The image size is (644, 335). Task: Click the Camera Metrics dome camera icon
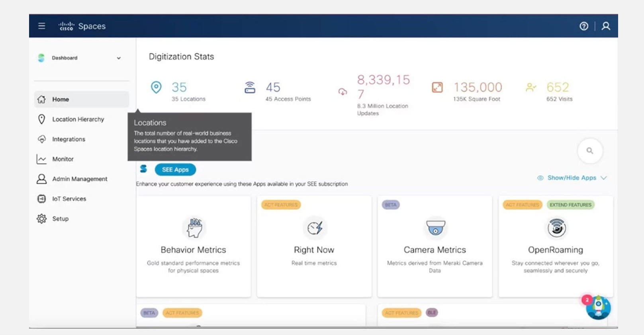coord(435,228)
